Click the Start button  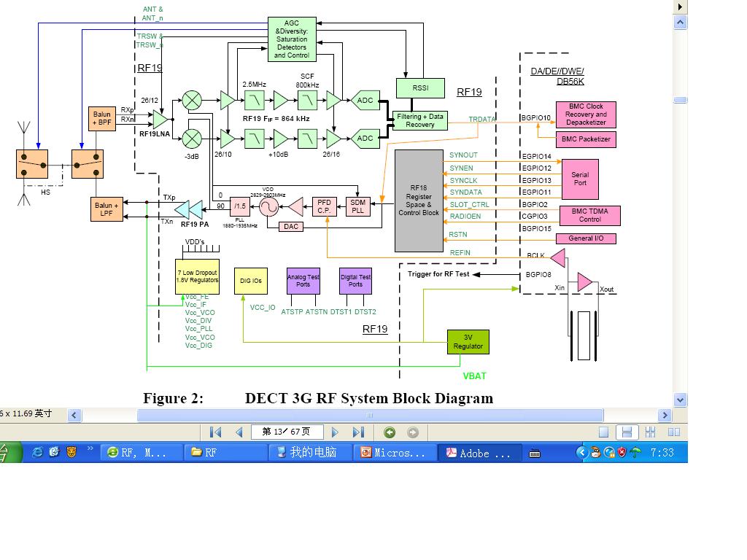(x=10, y=452)
